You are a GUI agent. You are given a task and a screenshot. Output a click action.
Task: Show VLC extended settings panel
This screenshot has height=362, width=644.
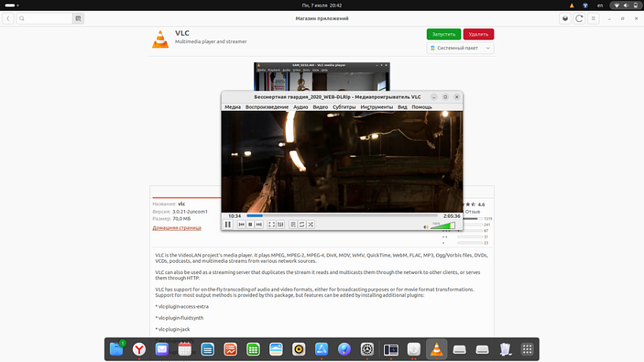tap(281, 224)
